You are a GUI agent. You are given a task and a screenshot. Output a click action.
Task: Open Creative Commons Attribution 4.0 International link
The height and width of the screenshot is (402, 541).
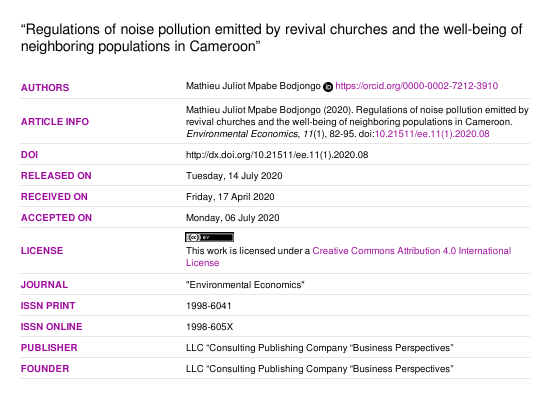(x=412, y=251)
